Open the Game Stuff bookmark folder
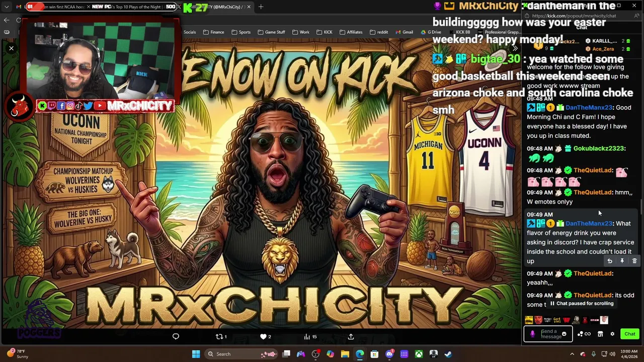 coord(271,32)
